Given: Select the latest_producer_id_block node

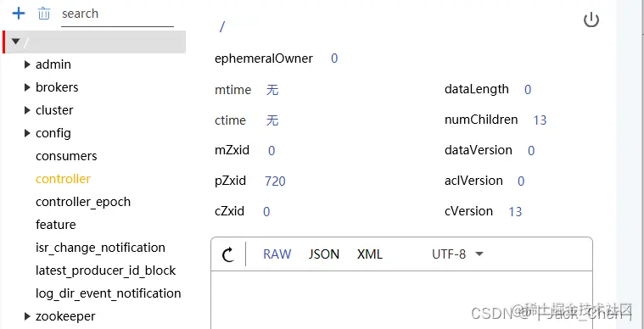Looking at the screenshot, I should (x=106, y=270).
